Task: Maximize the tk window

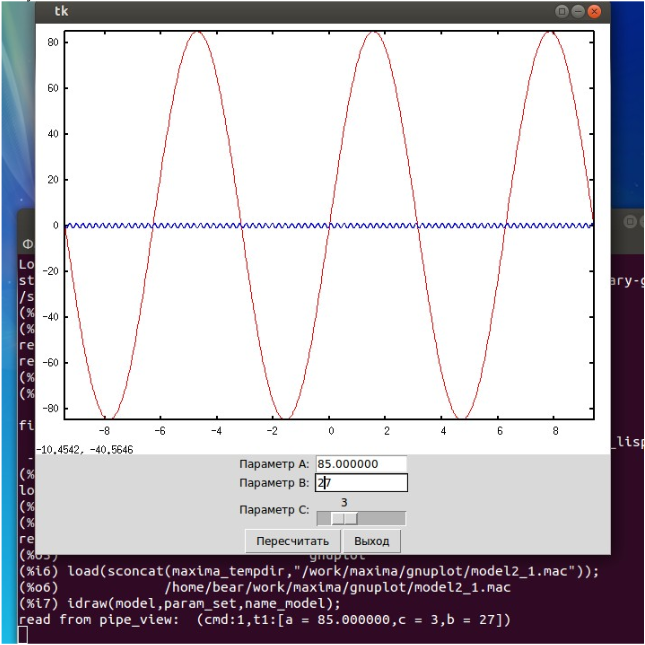Action: click(x=580, y=11)
